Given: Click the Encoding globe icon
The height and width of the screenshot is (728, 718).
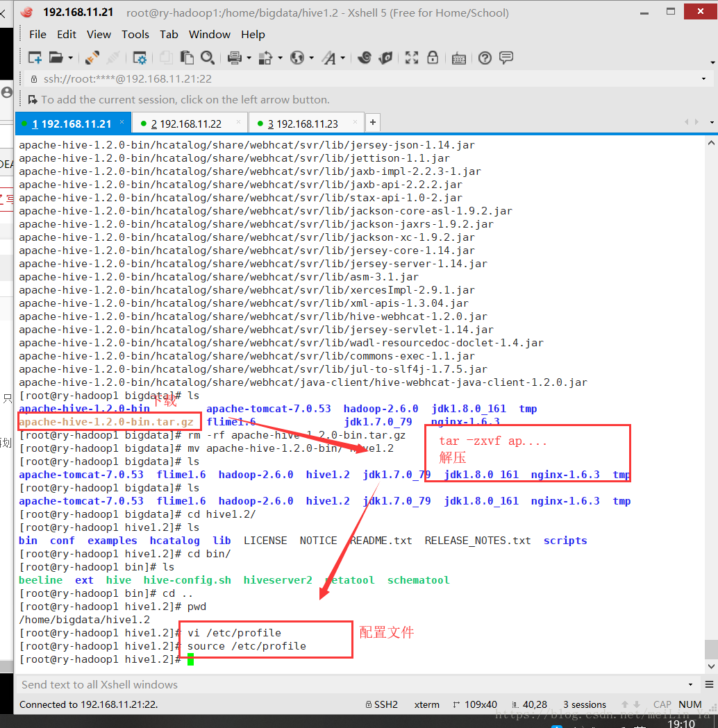Looking at the screenshot, I should tap(297, 58).
